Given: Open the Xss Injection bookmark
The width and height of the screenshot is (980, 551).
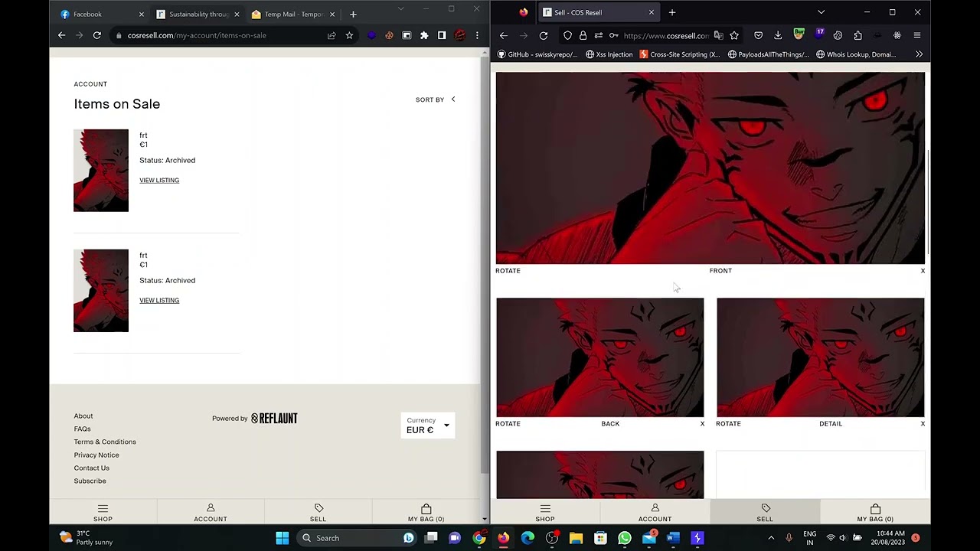Looking at the screenshot, I should coord(609,54).
